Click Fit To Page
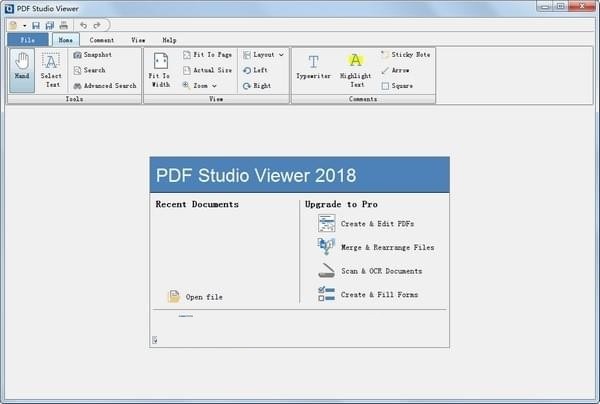This screenshot has height=404, width=600. (207, 55)
